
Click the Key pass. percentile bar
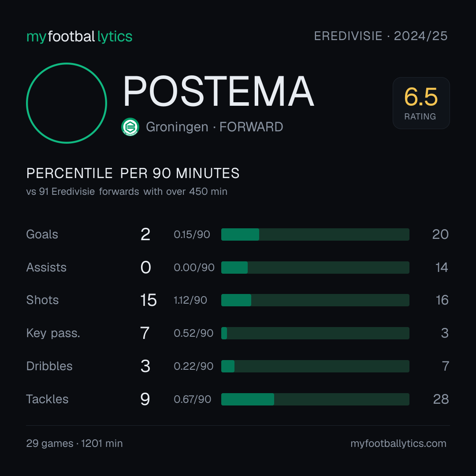[315, 333]
